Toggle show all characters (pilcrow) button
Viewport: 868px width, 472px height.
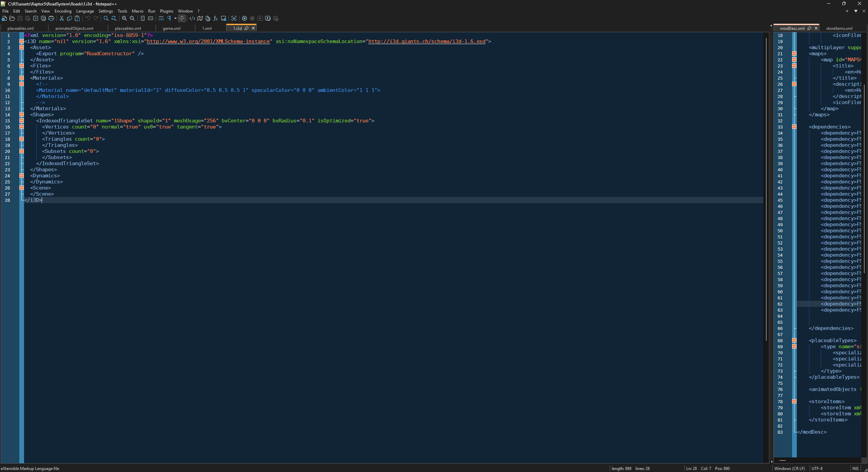pos(169,18)
